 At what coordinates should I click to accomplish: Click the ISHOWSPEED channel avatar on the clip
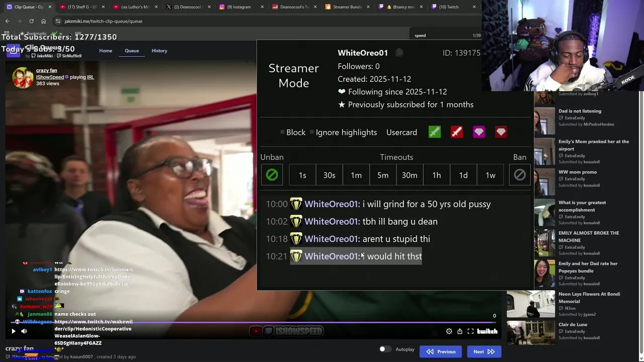(x=23, y=77)
